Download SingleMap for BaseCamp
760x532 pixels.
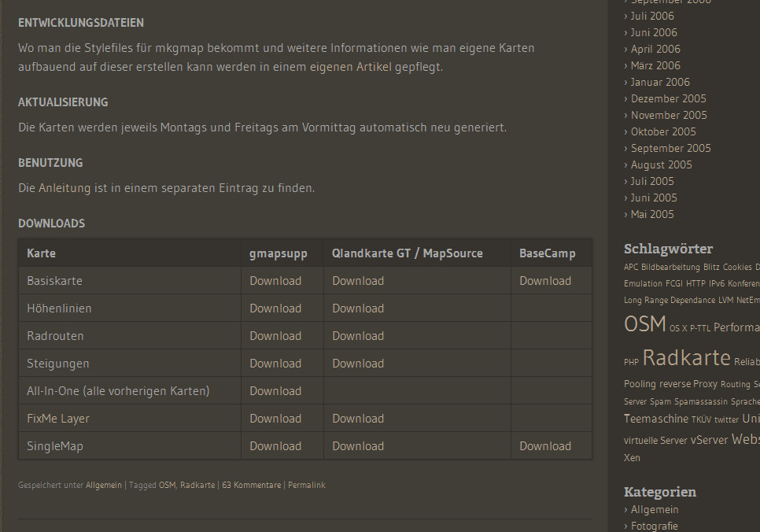coord(544,446)
